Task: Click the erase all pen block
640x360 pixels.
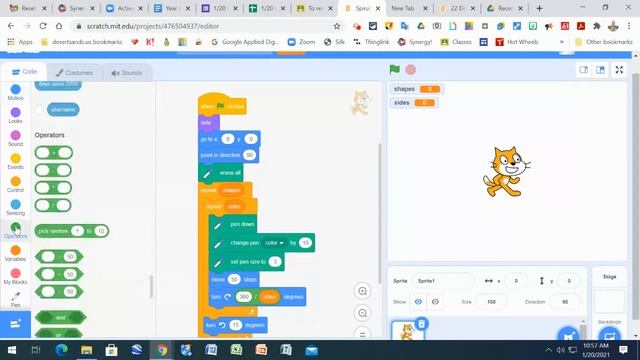Action: [x=221, y=173]
